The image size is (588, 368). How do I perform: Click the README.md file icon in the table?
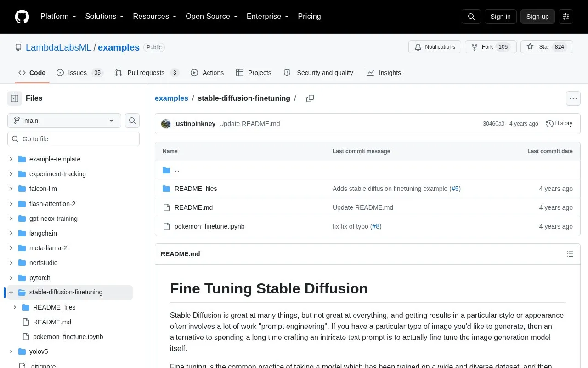point(166,207)
